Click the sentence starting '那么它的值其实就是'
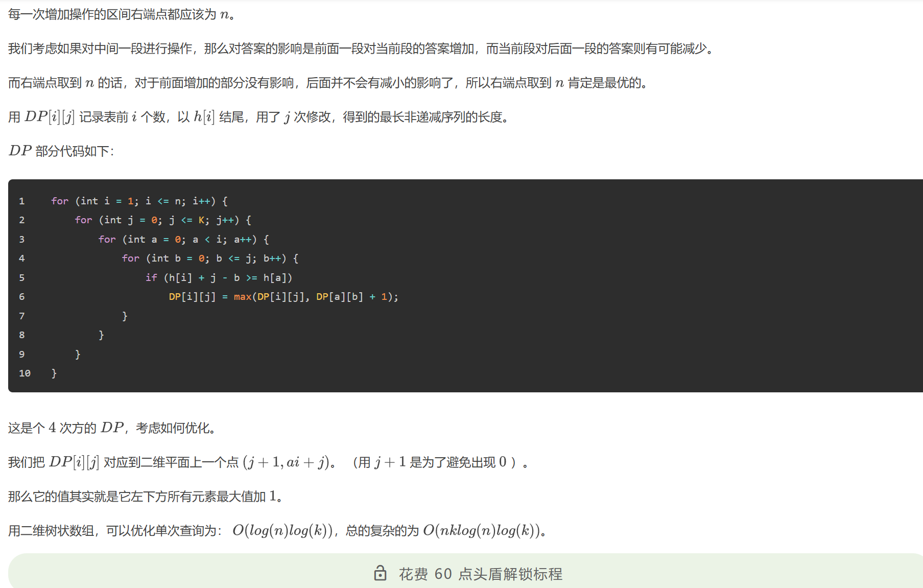The width and height of the screenshot is (923, 588). [145, 496]
